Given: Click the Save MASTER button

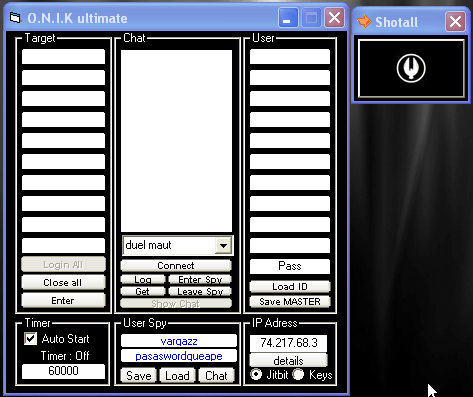Looking at the screenshot, I should pos(290,302).
